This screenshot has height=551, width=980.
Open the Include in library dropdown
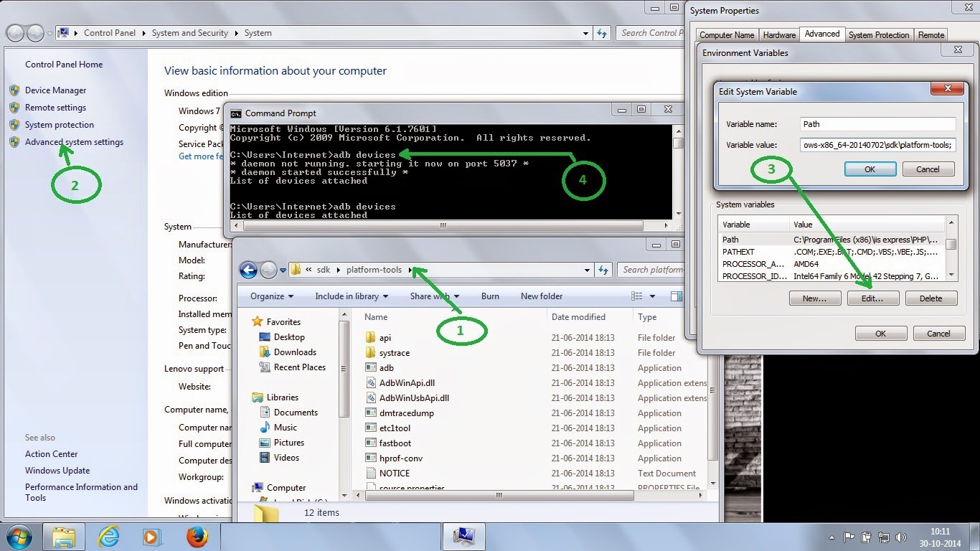[x=351, y=296]
